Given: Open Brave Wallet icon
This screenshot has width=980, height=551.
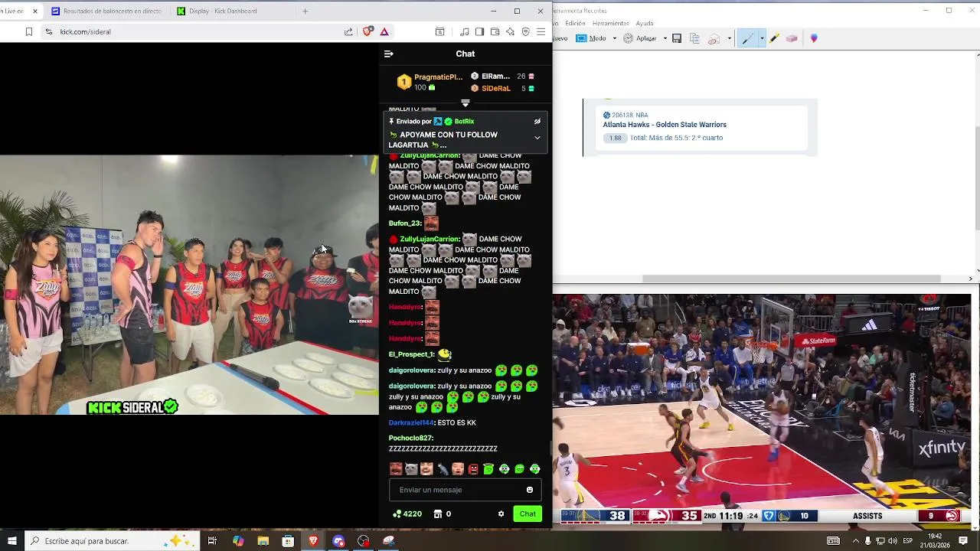Looking at the screenshot, I should tap(495, 31).
